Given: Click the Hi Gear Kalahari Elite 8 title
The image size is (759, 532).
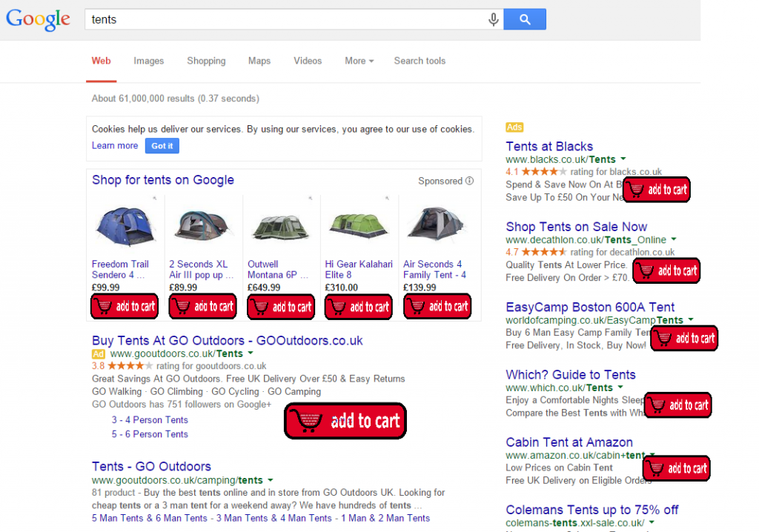Looking at the screenshot, I should 359,270.
